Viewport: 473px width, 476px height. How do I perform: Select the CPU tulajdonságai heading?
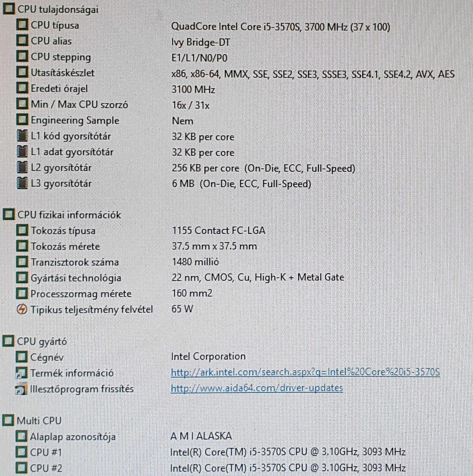pyautogui.click(x=58, y=9)
